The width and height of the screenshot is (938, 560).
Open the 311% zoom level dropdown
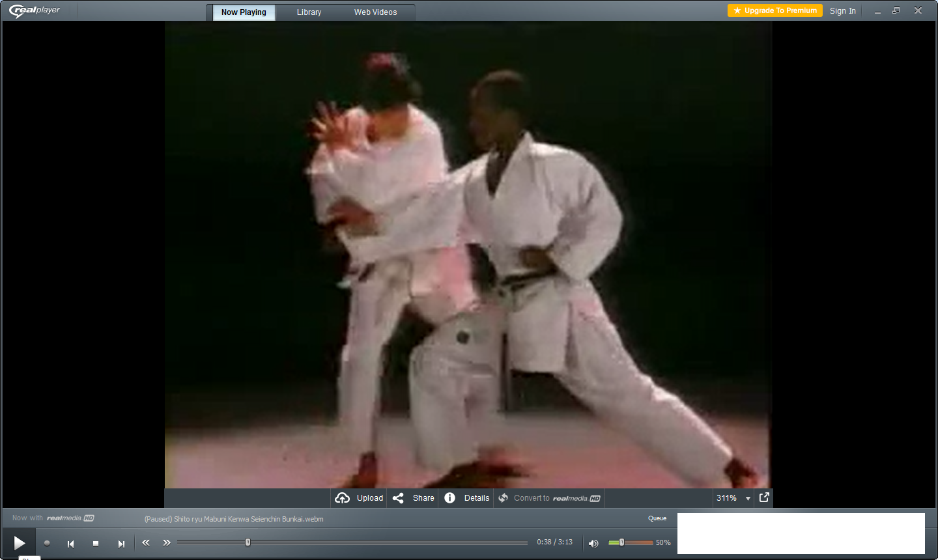coord(733,497)
